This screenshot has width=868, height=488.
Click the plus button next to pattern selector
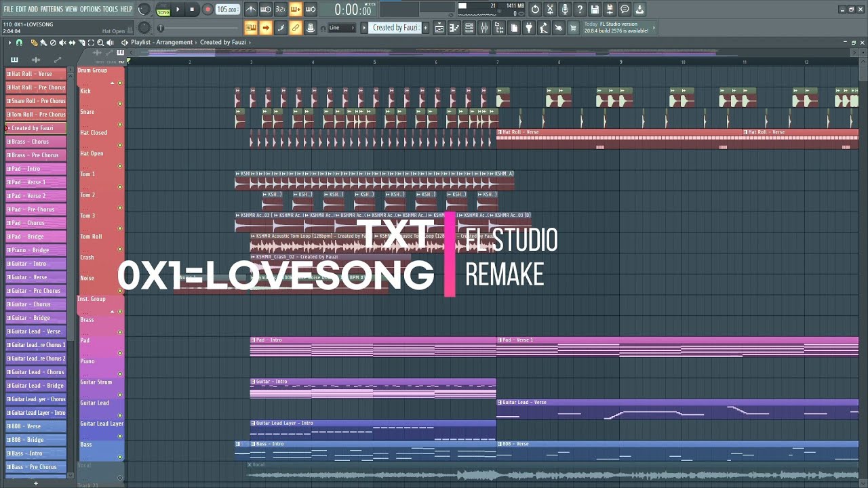pos(426,28)
